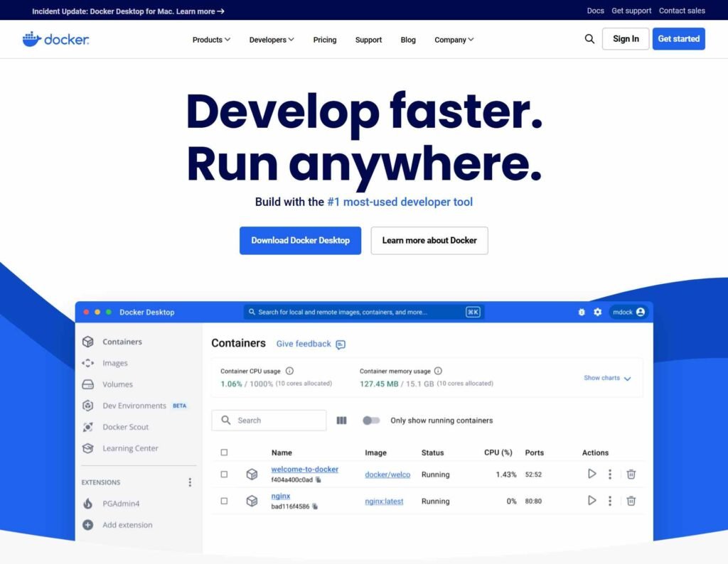Click the containers Search input field
The image size is (728, 564).
269,421
